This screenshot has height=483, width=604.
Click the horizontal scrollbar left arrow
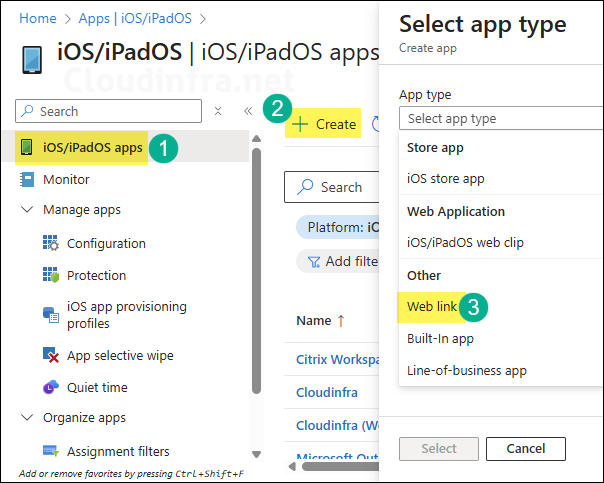tap(293, 466)
